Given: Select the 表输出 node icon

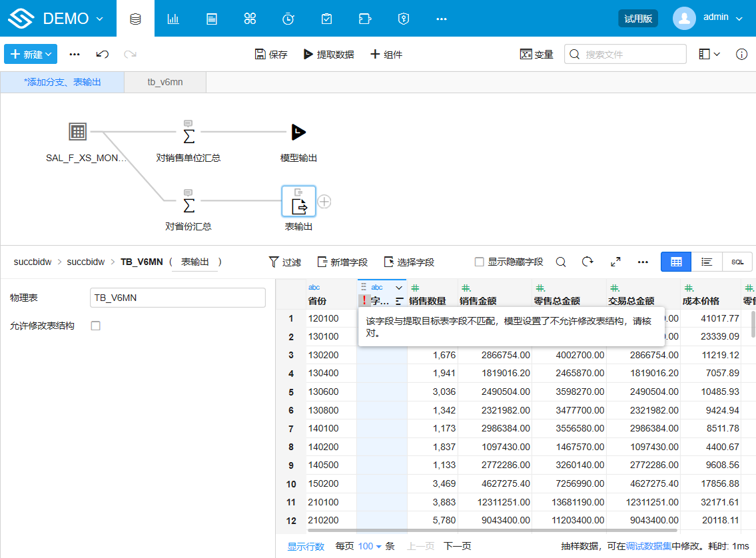Looking at the screenshot, I should pyautogui.click(x=298, y=202).
